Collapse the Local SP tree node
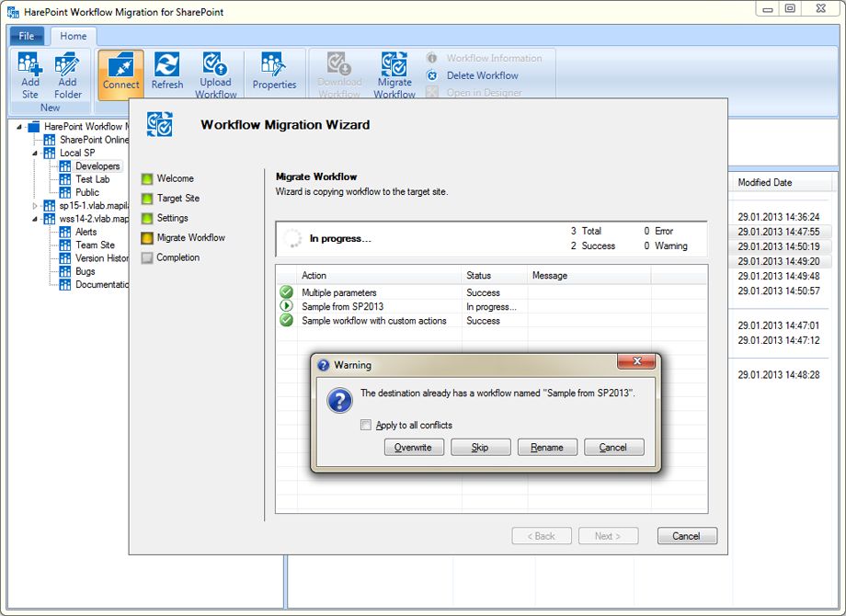The image size is (846, 616). pos(35,154)
